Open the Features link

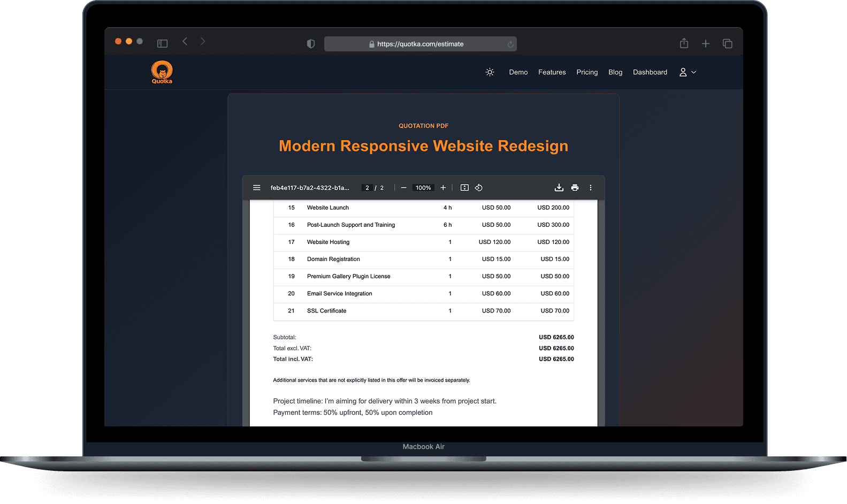pos(552,72)
